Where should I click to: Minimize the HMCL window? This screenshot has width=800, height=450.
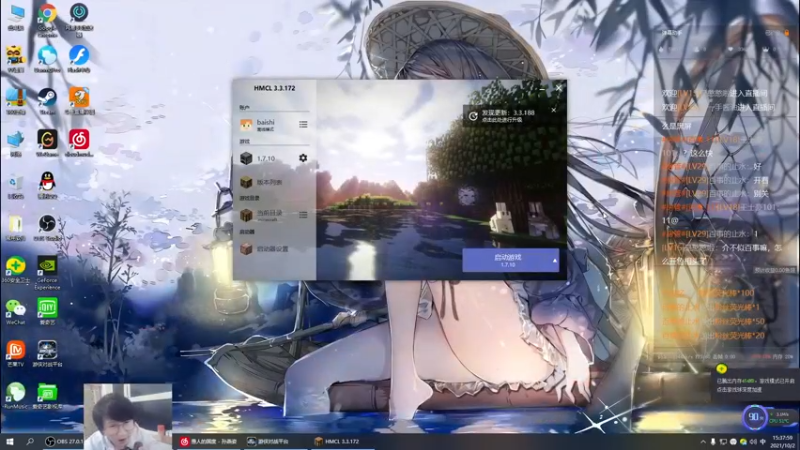[542, 88]
